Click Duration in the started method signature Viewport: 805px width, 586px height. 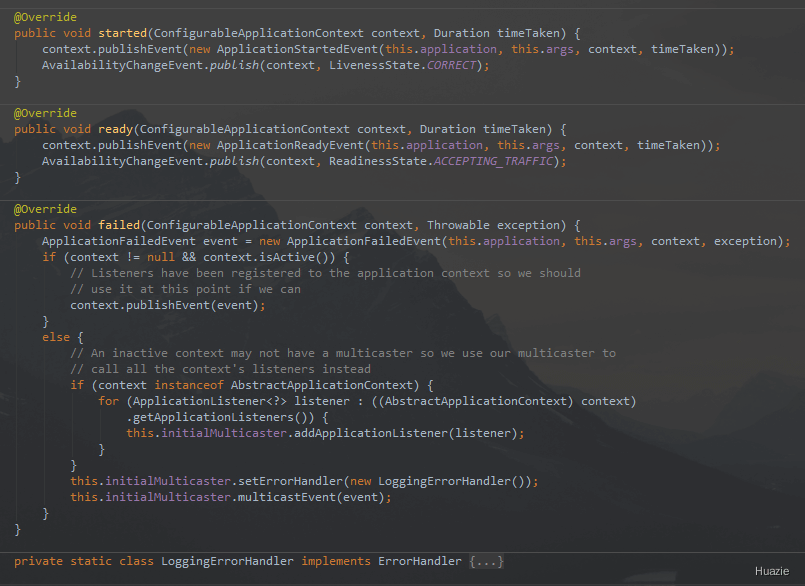click(x=462, y=33)
